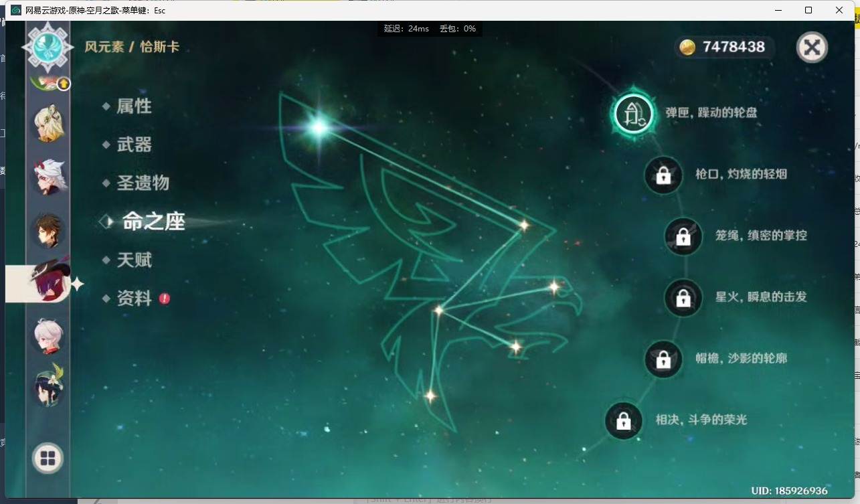Go to the 天赋 talents page
This screenshot has height=504, width=860.
tap(134, 260)
